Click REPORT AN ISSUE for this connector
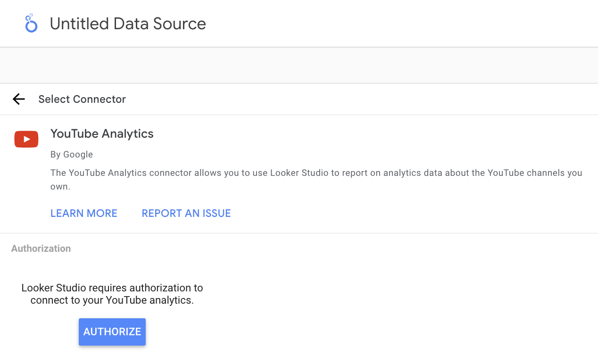 coord(186,213)
